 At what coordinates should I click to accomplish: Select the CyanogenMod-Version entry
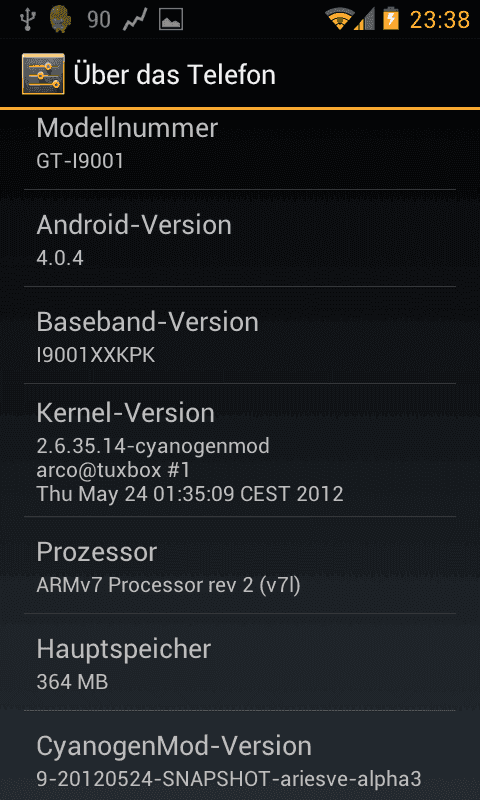tap(240, 755)
